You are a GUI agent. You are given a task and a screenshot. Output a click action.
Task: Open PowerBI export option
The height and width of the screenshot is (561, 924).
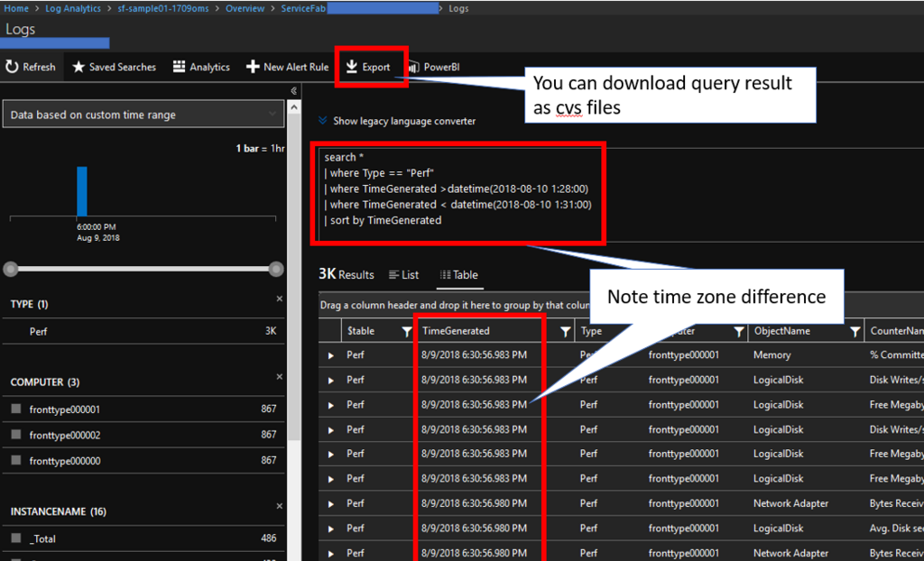click(x=434, y=67)
